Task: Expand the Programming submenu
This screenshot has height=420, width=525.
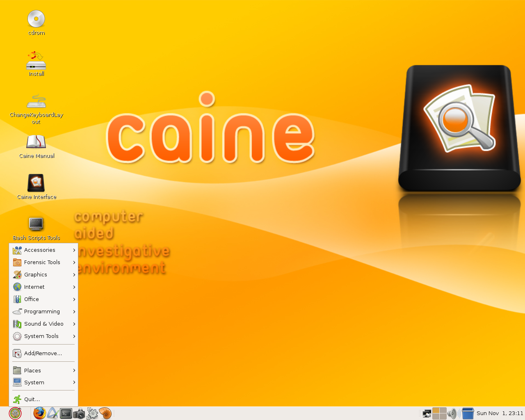Action: [x=44, y=312]
